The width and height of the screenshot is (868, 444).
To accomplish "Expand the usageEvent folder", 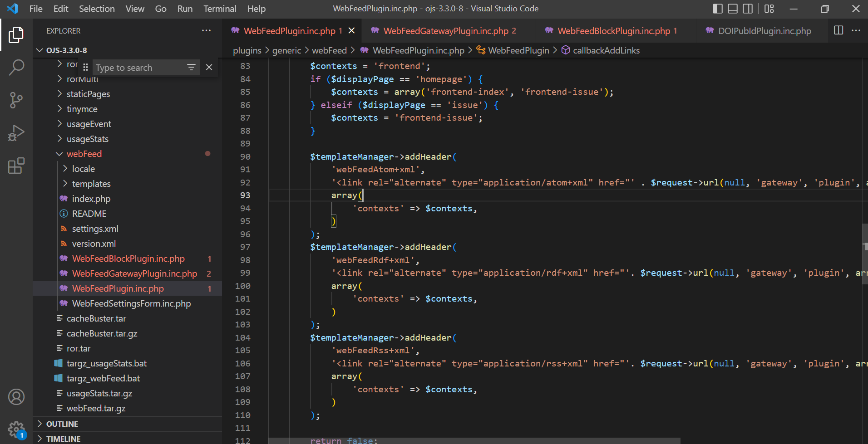I will coord(127,124).
